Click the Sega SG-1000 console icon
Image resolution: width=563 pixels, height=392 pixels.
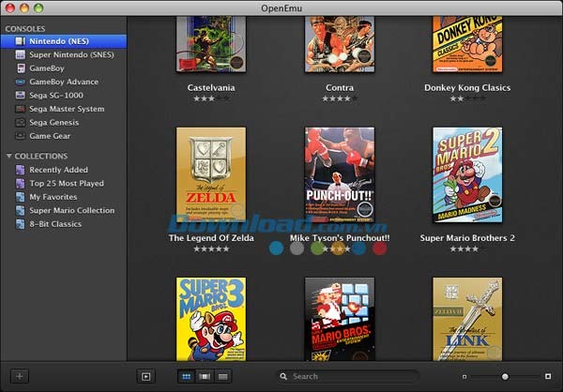[20, 95]
